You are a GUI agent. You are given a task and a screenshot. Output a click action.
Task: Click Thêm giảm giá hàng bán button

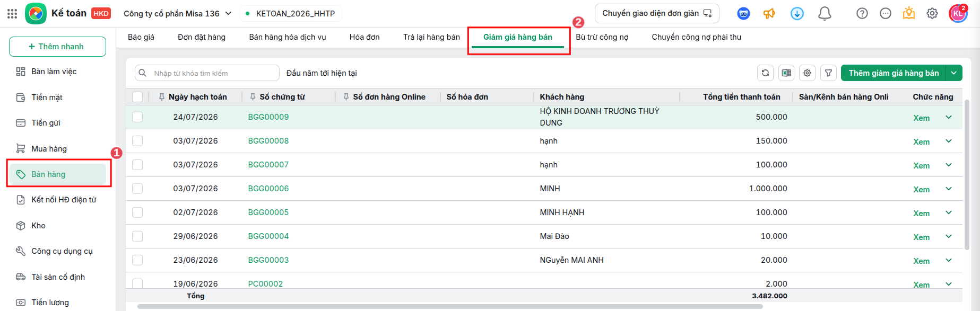[894, 73]
